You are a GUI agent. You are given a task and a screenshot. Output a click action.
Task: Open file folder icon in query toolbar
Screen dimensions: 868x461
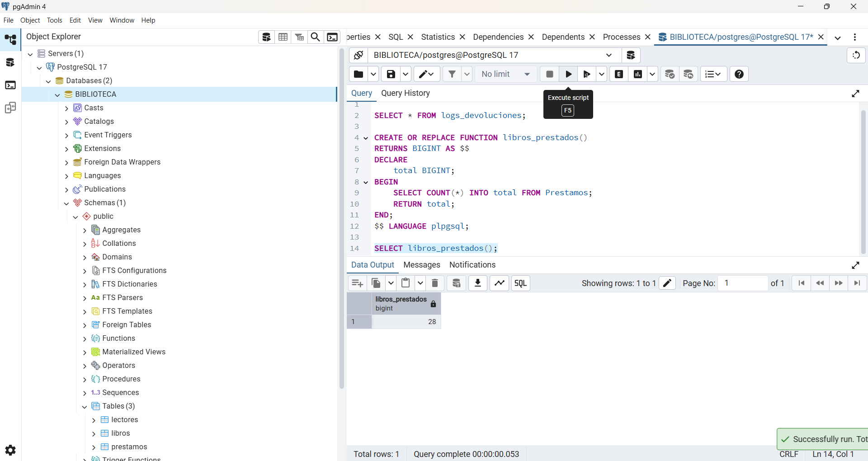(359, 74)
